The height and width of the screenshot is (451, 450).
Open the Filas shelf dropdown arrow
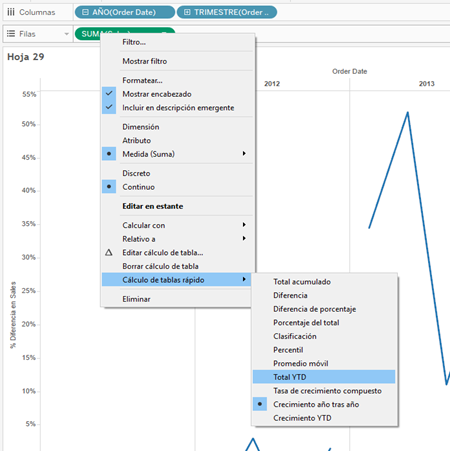(66, 34)
